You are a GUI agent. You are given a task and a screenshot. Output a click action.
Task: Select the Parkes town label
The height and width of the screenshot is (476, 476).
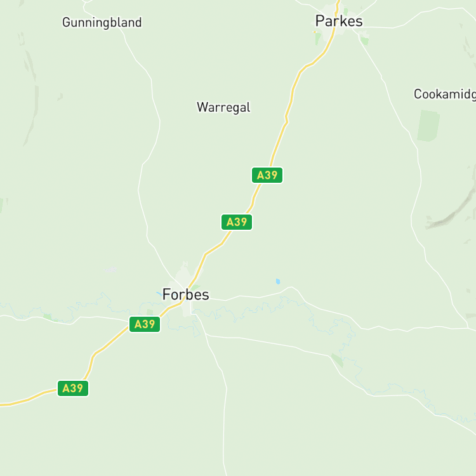339,21
